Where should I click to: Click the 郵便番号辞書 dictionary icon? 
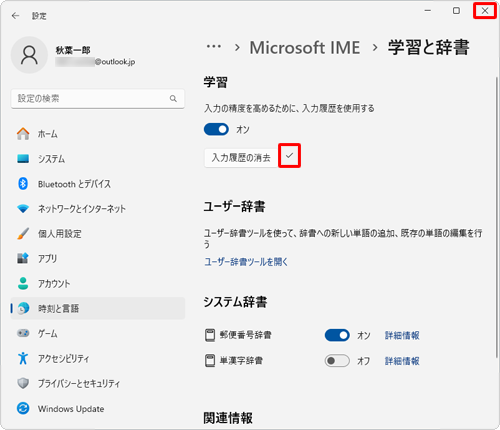coord(210,335)
